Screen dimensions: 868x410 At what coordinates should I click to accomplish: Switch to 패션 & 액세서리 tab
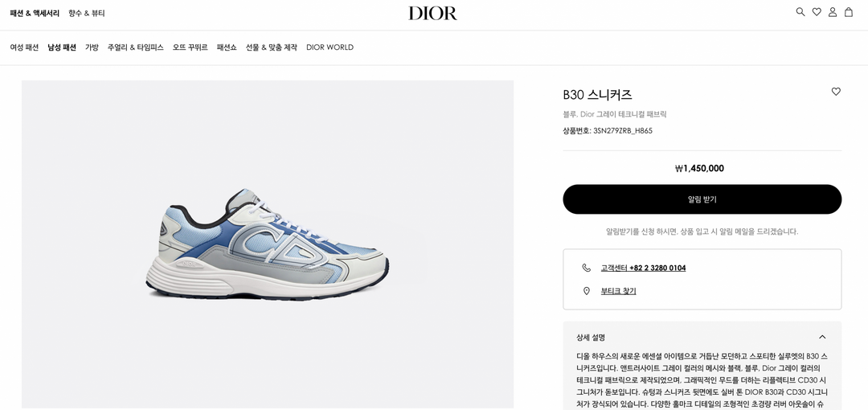tap(35, 13)
